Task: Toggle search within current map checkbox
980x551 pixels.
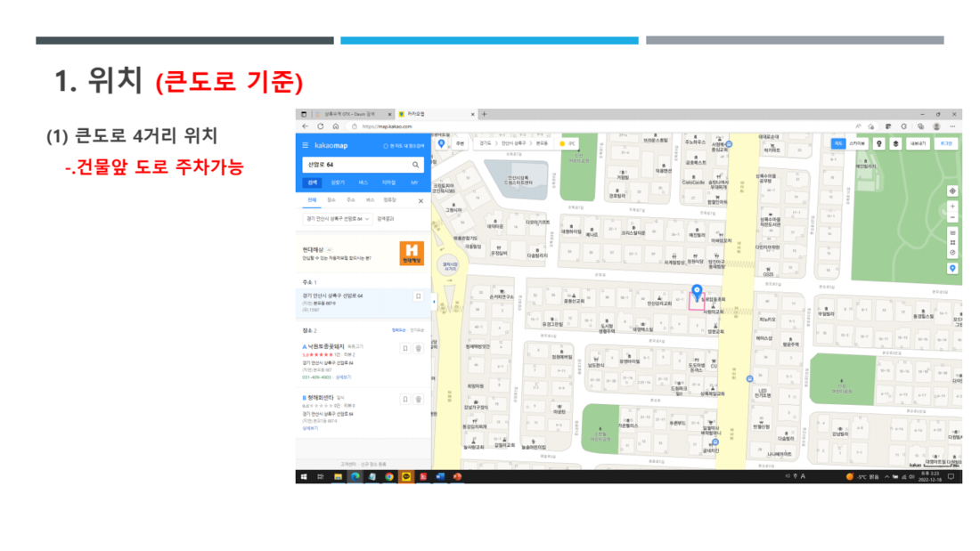Action: pos(386,145)
